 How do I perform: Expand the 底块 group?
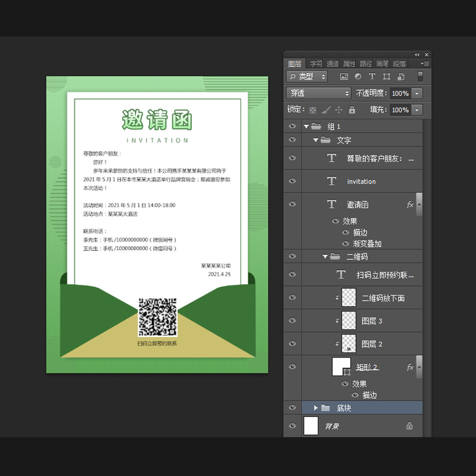coord(316,408)
